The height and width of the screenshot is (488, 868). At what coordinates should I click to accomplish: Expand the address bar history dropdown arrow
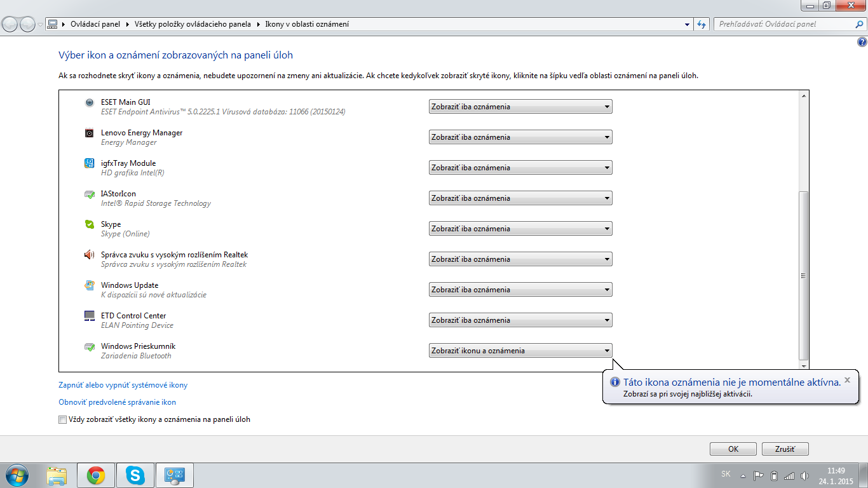(688, 24)
